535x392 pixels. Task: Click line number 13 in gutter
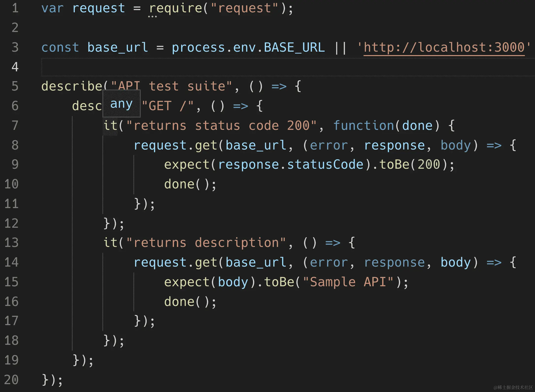[12, 243]
